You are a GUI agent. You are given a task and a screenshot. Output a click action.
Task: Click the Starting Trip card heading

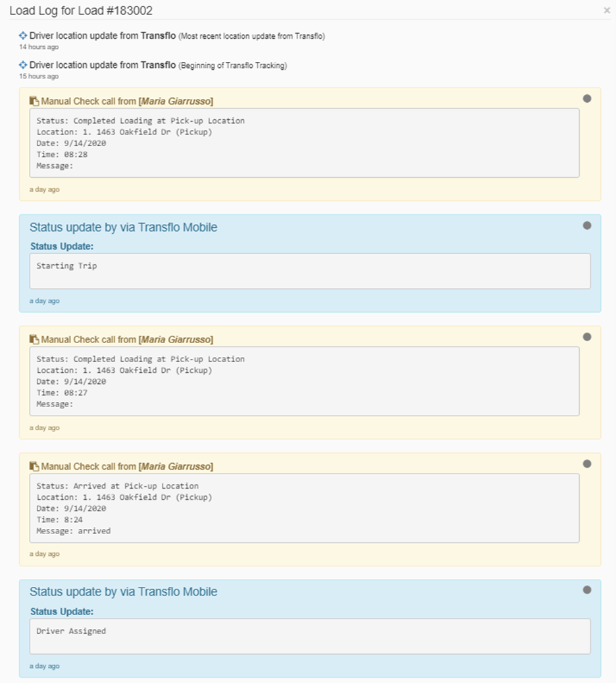pyautogui.click(x=123, y=227)
